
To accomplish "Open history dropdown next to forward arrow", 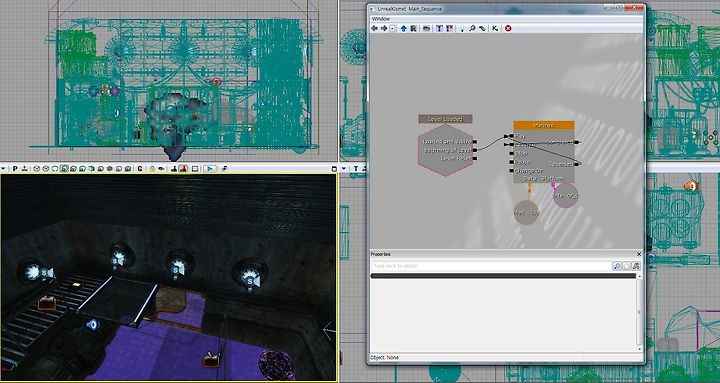I will [x=392, y=28].
